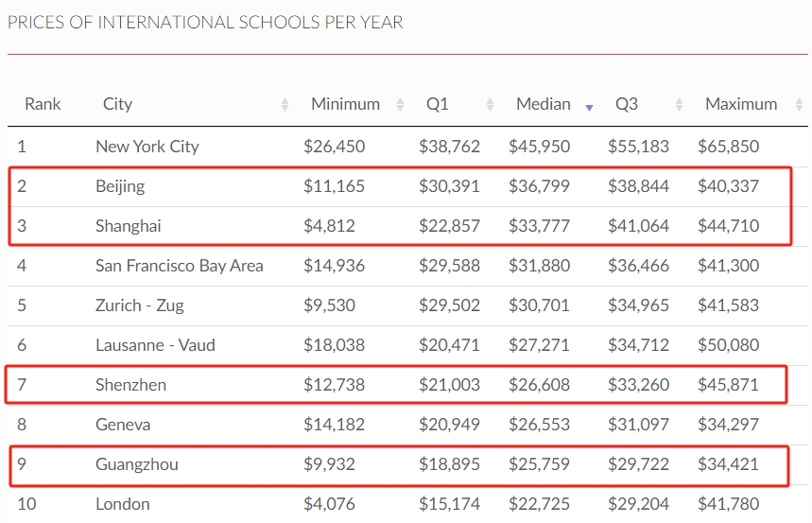
Task: Click the active sort arrow beside Median
Action: tap(589, 108)
